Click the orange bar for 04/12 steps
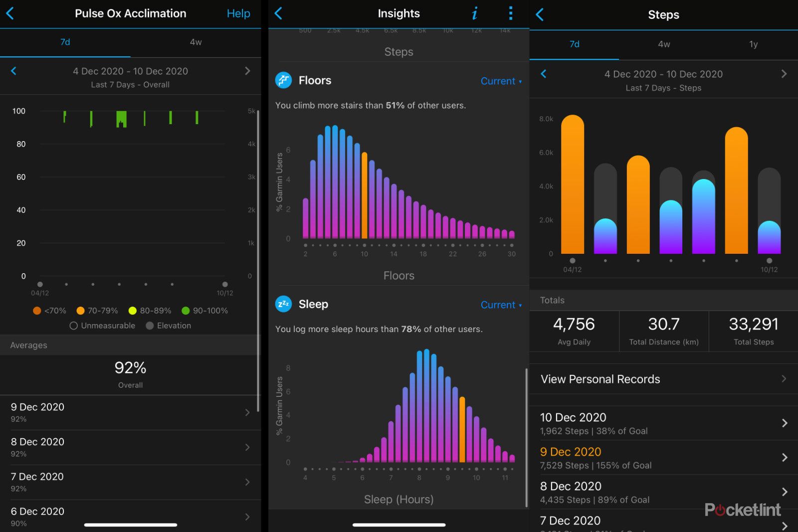The height and width of the screenshot is (532, 798). pyautogui.click(x=572, y=184)
